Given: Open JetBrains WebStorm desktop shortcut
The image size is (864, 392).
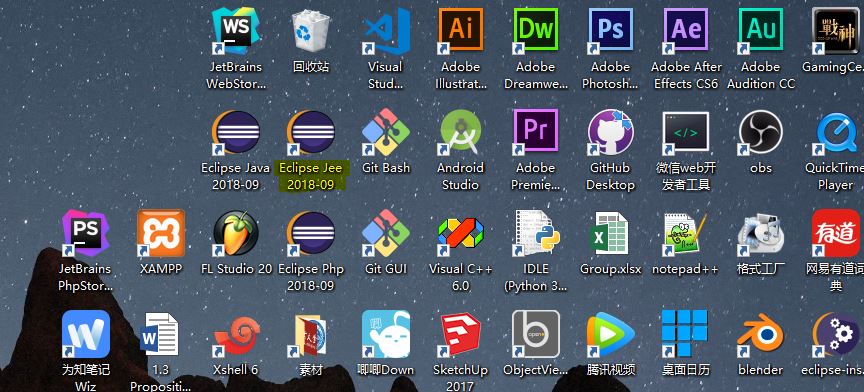Looking at the screenshot, I should [236, 31].
